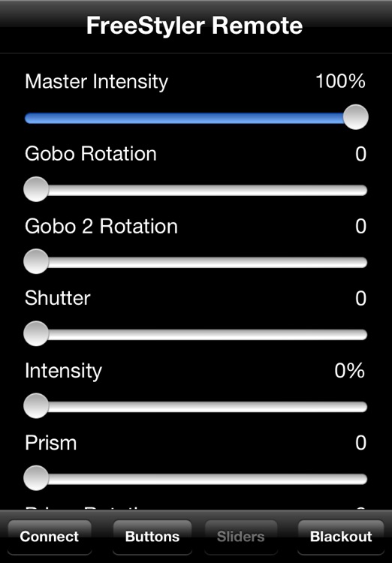Switch to the Buttons view
392x563 pixels.
152,537
